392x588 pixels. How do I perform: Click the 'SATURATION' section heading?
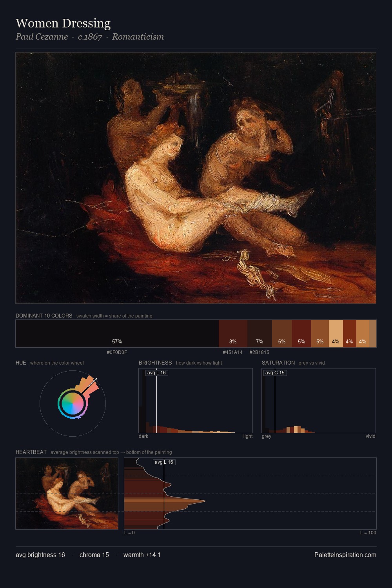coord(278,363)
